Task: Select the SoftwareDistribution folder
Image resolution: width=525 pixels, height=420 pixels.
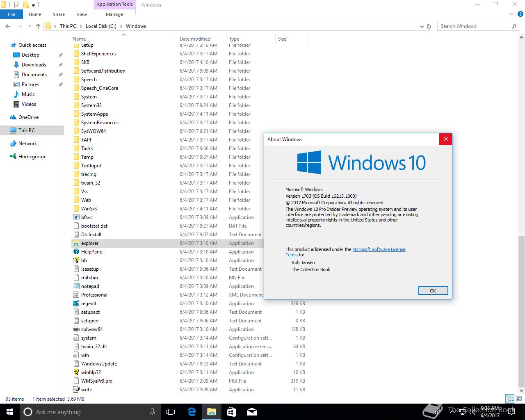Action: coord(103,71)
